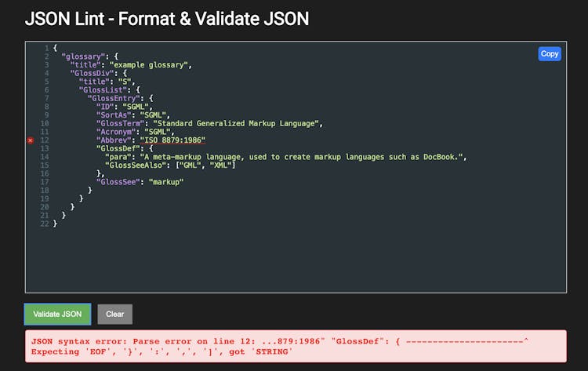Clear the editor using the Clear button
This screenshot has height=371, width=588.
(x=114, y=314)
